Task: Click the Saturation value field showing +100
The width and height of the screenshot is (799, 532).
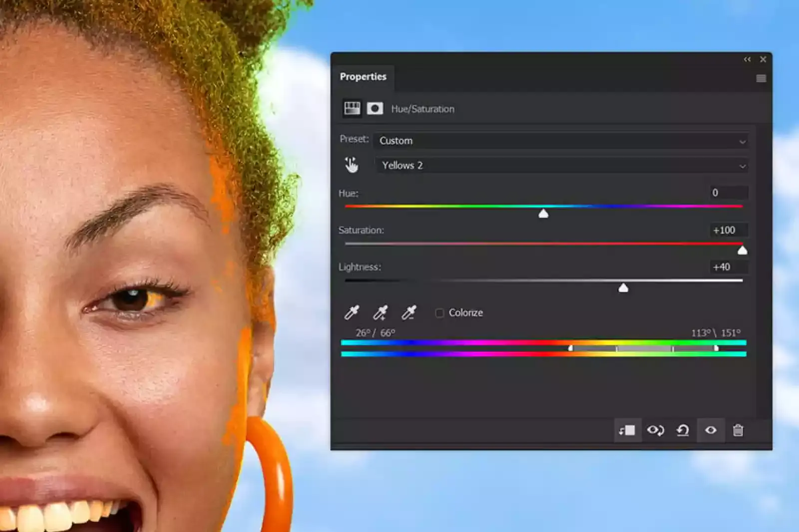Action: [x=729, y=230]
